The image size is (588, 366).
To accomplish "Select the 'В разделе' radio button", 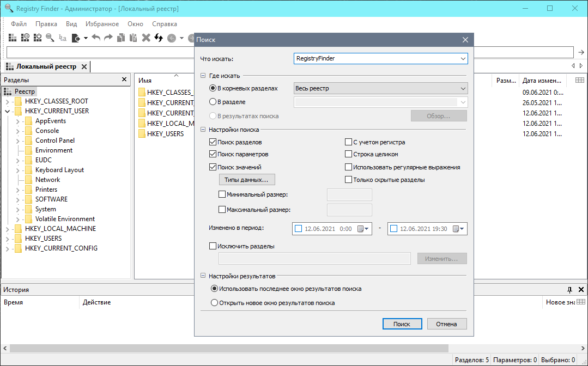I will 213,102.
